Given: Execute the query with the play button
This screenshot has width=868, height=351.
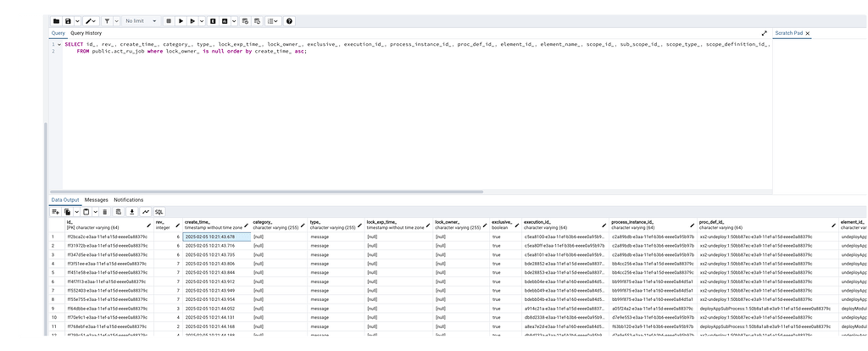Looking at the screenshot, I should [x=181, y=20].
